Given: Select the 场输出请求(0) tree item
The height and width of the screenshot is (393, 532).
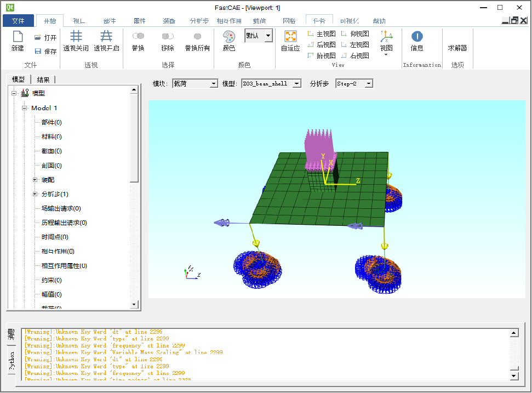Looking at the screenshot, I should [x=61, y=208].
